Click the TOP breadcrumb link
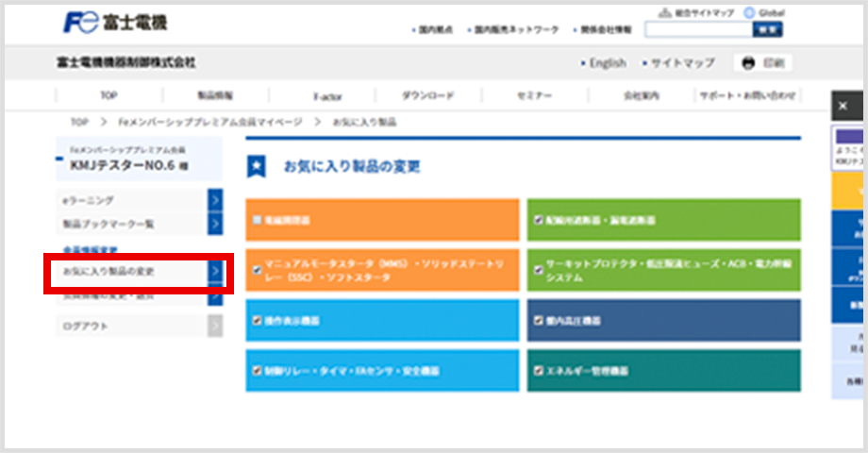Screen dimensions: 868x453 [x=79, y=122]
